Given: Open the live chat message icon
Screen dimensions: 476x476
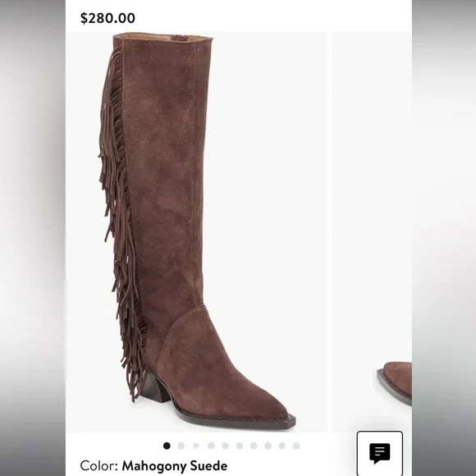Looking at the screenshot, I should tap(380, 454).
